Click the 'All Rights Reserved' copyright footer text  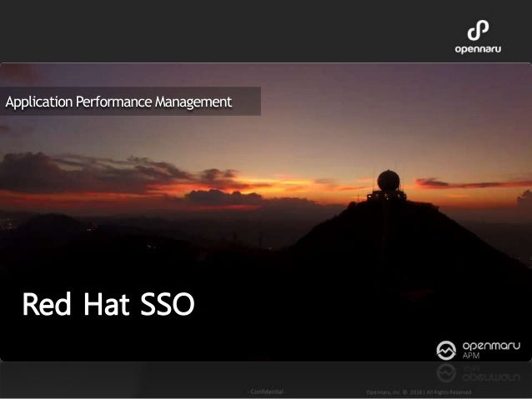point(449,392)
